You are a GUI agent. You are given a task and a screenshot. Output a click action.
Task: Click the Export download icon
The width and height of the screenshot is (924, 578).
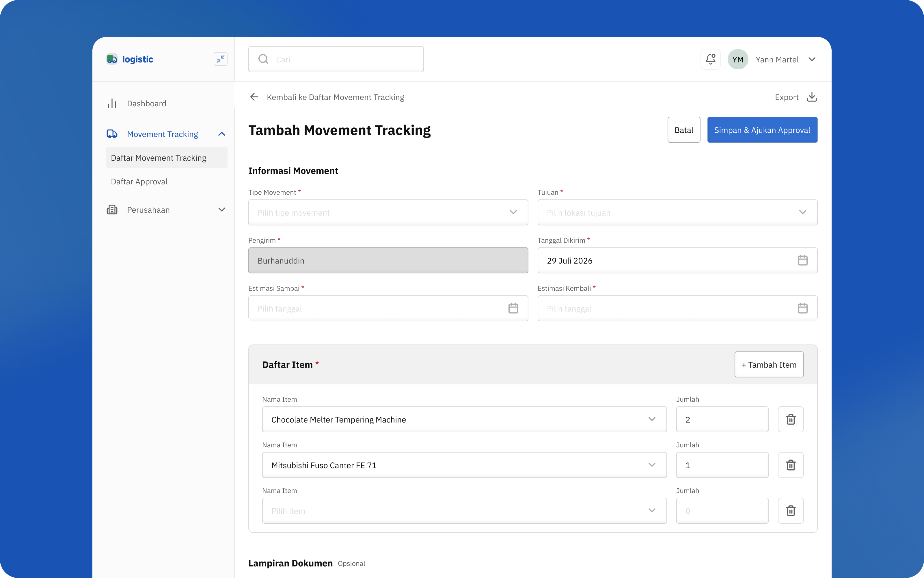[812, 97]
